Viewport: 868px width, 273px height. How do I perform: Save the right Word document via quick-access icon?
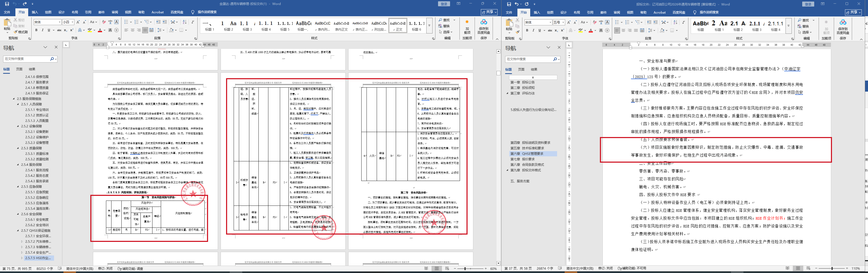point(509,4)
